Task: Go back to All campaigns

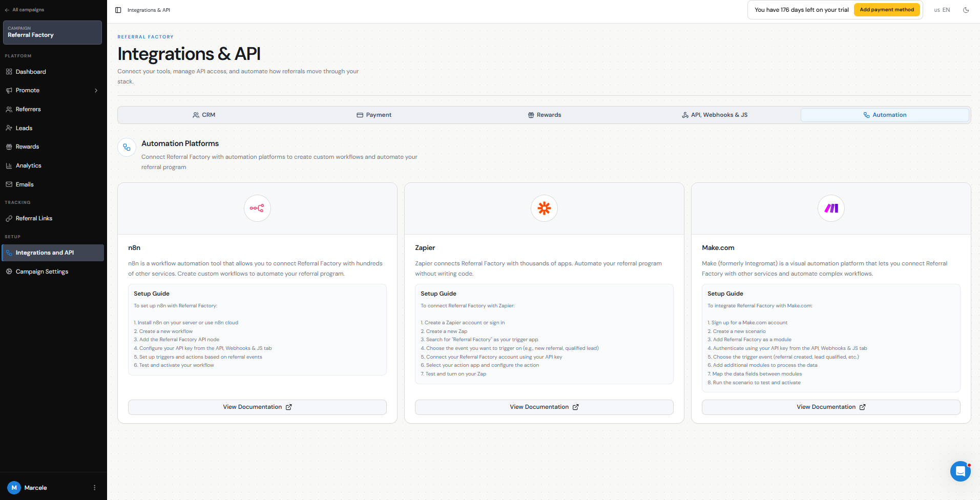Action: [25, 10]
